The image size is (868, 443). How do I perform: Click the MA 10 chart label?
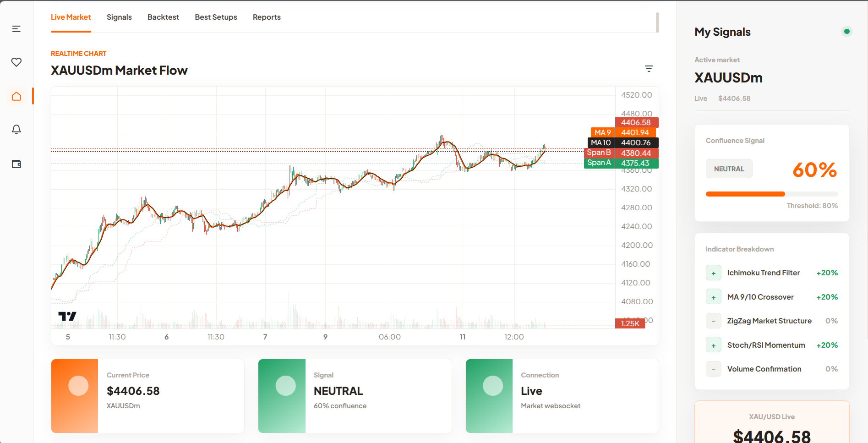(x=601, y=142)
